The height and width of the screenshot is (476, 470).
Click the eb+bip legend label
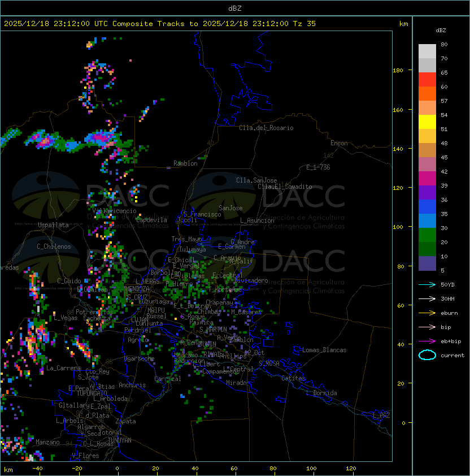click(x=451, y=341)
